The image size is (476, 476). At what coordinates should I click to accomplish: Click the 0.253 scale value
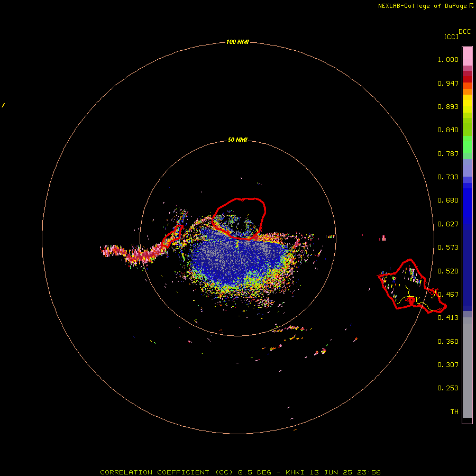pos(448,388)
